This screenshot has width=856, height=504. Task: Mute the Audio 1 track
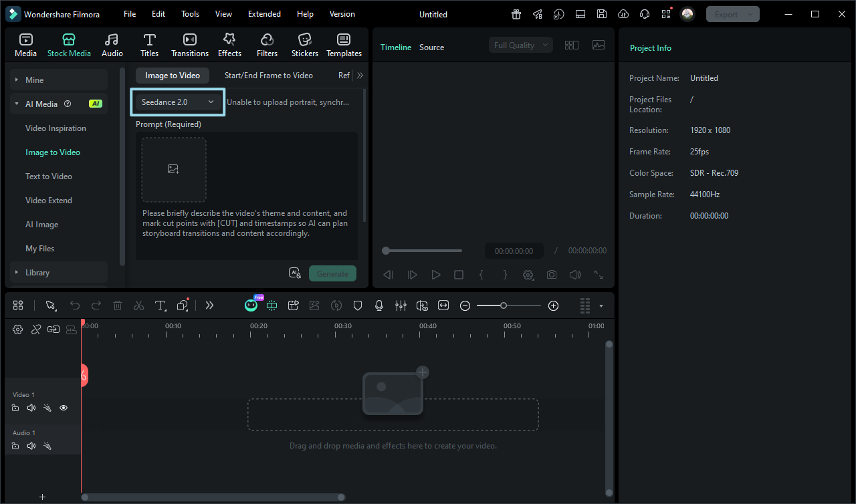(x=31, y=445)
